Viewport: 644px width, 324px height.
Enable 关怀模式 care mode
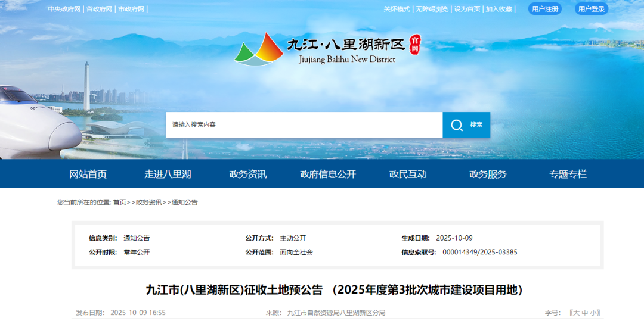point(397,9)
